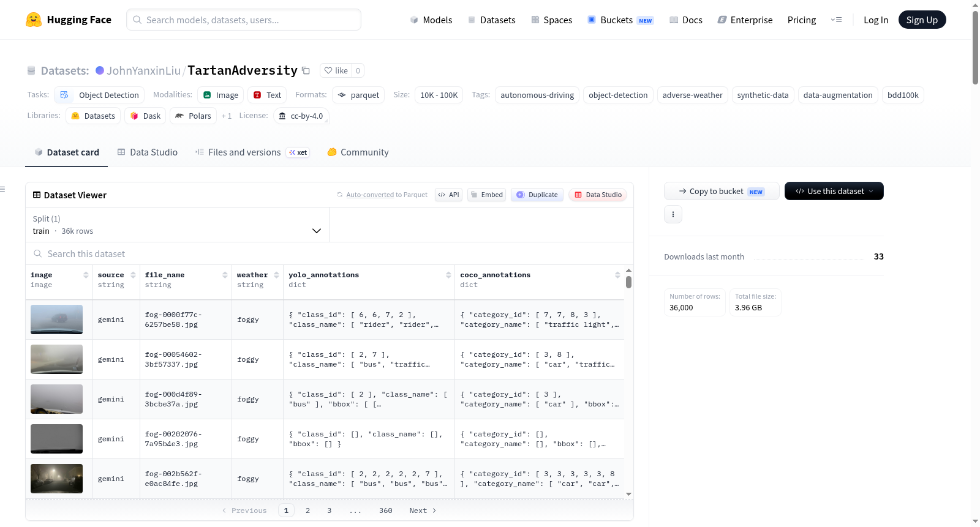Click the Dask library tag

(x=145, y=116)
